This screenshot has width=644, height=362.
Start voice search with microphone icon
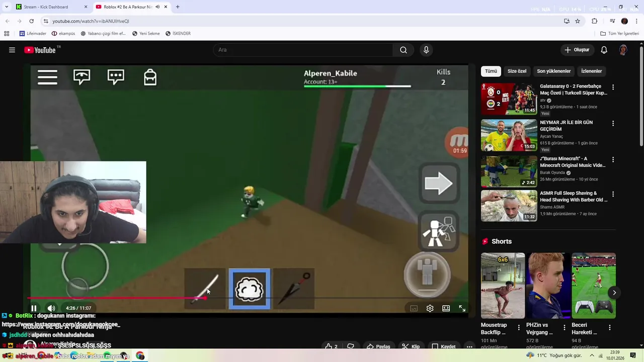tap(426, 50)
